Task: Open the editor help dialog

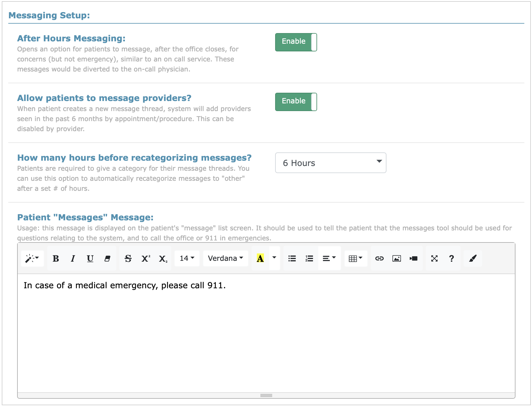Action: coord(451,258)
